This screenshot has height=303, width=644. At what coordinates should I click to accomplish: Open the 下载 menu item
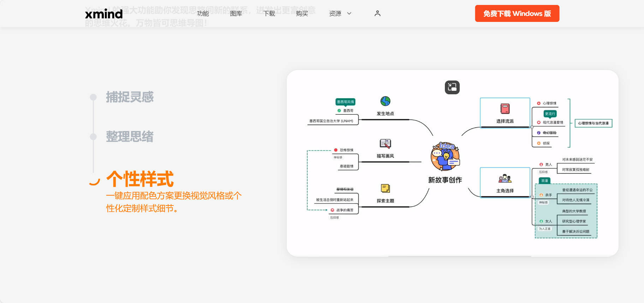point(269,13)
